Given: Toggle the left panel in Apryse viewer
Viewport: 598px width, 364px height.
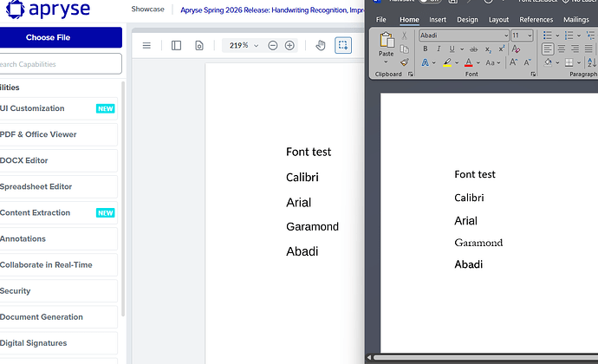Looking at the screenshot, I should [x=176, y=46].
